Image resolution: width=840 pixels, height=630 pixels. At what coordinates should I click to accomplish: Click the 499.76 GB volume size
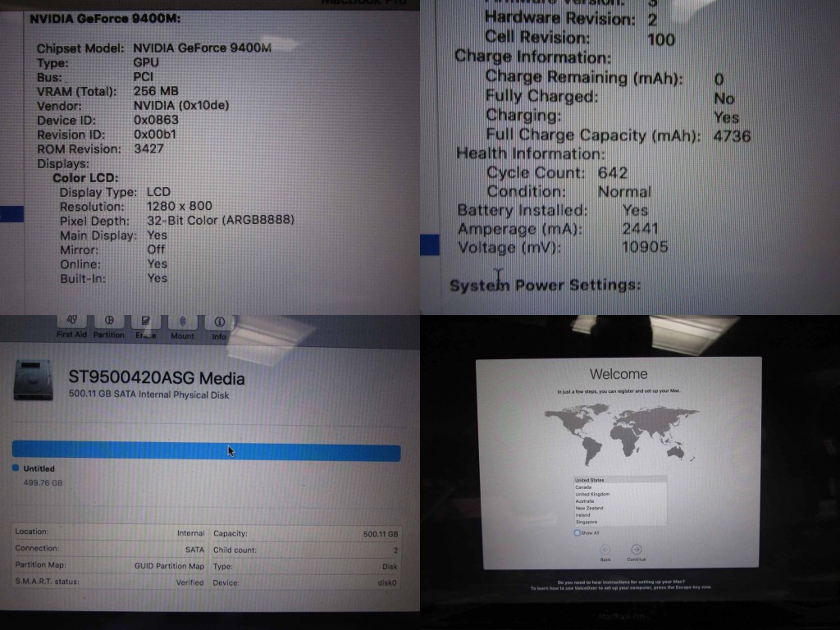pyautogui.click(x=43, y=482)
